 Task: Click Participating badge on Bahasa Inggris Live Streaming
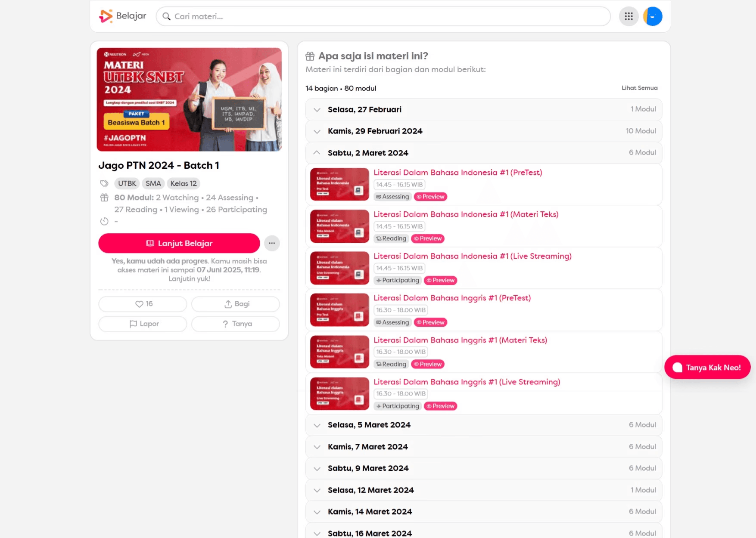pyautogui.click(x=398, y=406)
